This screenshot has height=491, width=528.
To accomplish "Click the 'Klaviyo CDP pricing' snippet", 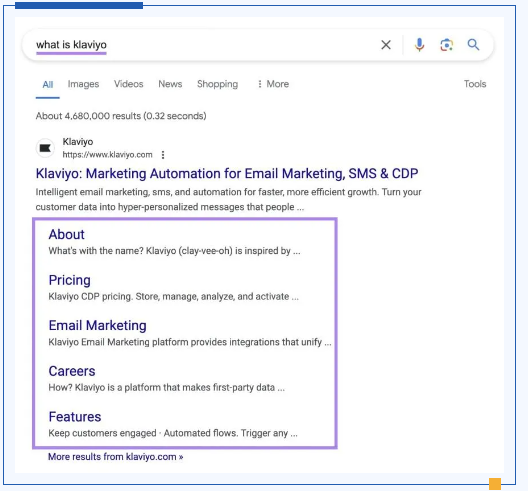I will click(173, 297).
